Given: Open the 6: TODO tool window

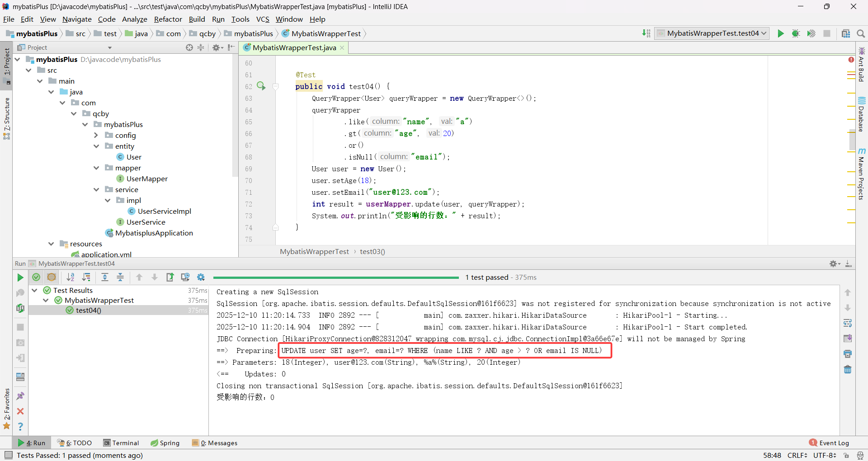Looking at the screenshot, I should click(x=75, y=443).
